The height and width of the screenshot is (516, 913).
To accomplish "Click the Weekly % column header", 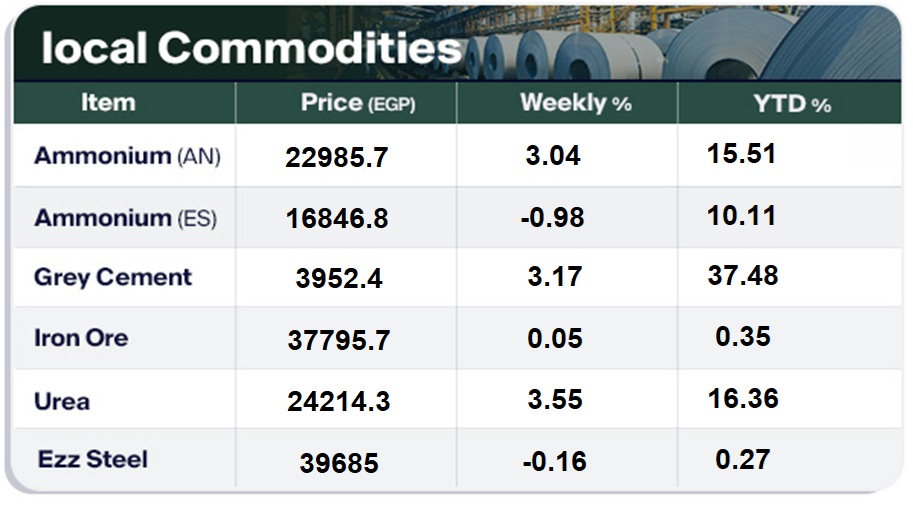I will [575, 103].
